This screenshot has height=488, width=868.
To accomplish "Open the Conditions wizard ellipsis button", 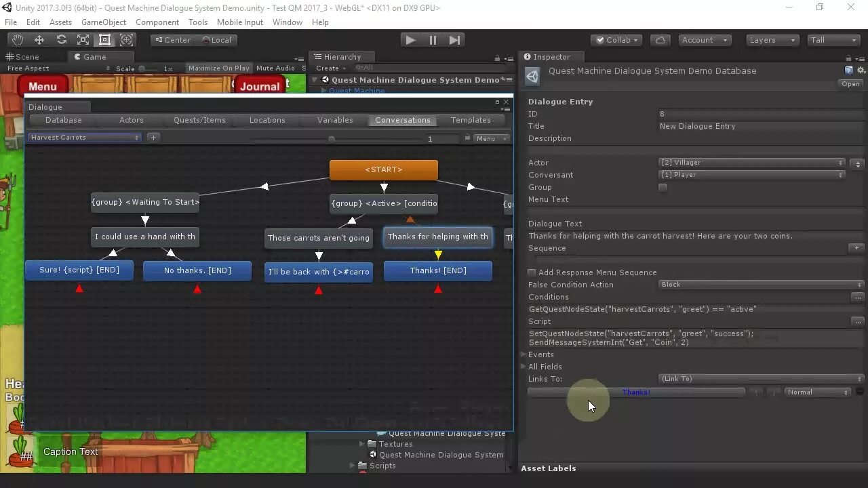I will tap(858, 297).
